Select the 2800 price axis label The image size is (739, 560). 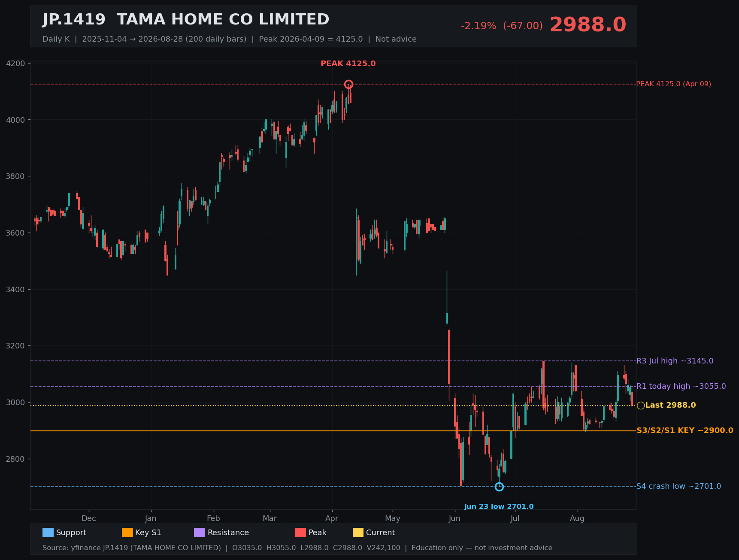click(x=15, y=459)
